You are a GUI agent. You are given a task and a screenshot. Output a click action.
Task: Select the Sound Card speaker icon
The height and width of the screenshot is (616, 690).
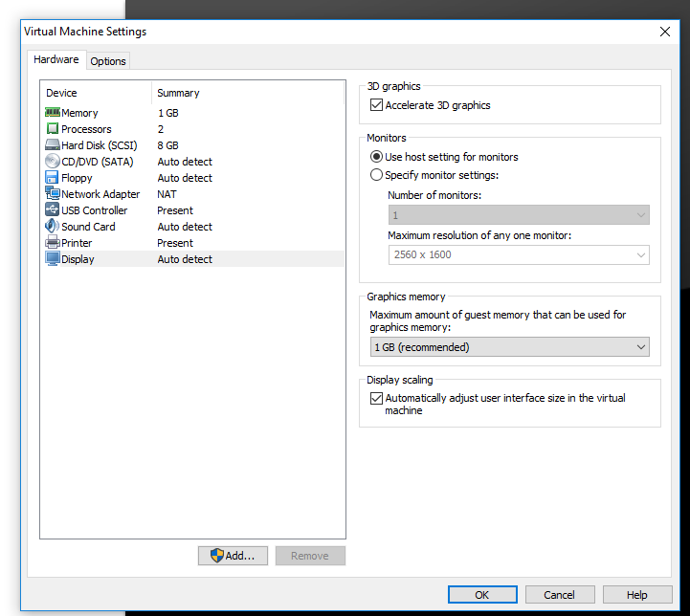coord(52,226)
